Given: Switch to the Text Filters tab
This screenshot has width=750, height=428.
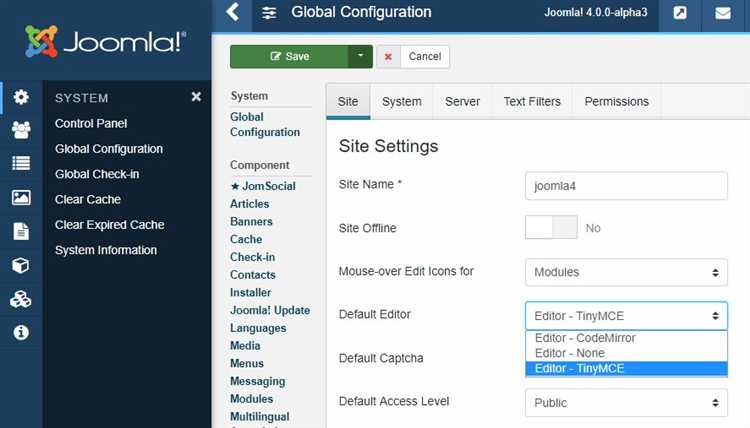Looking at the screenshot, I should (532, 101).
